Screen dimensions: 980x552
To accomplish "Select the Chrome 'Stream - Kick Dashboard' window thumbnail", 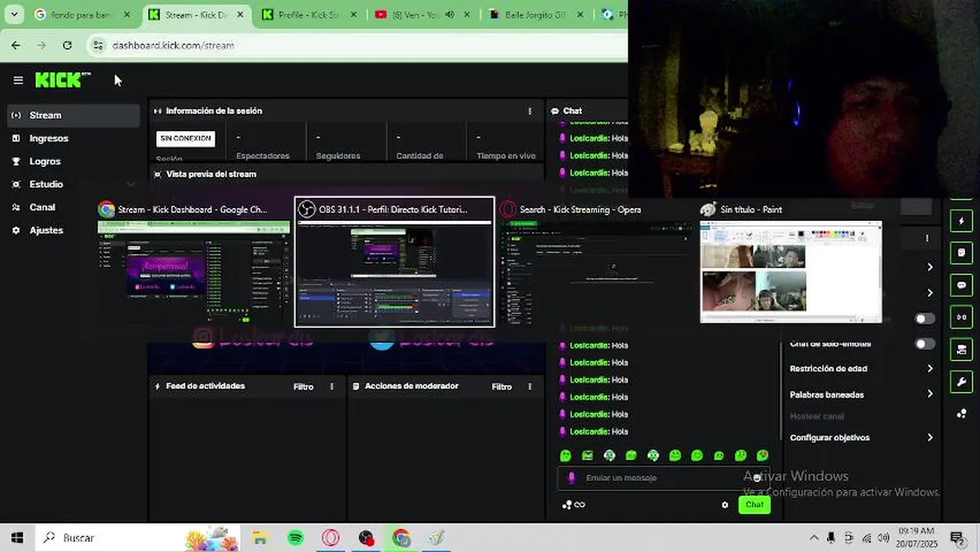I will [x=194, y=263].
